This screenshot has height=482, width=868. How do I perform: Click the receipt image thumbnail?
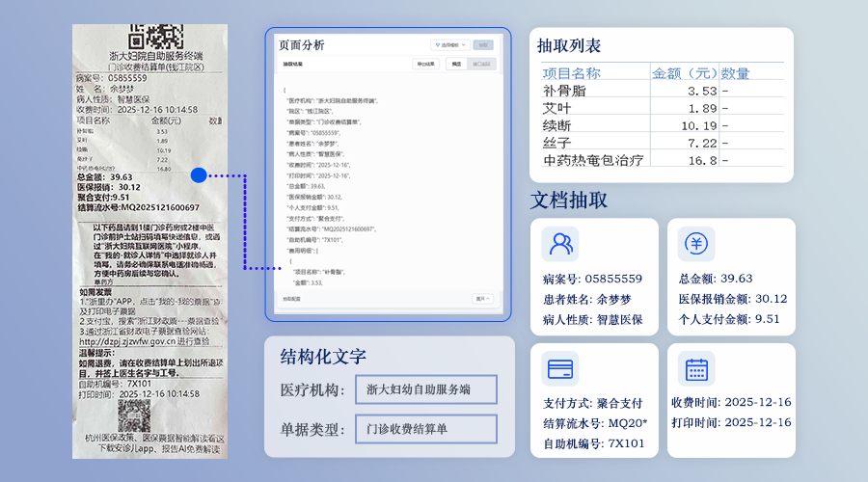149,241
